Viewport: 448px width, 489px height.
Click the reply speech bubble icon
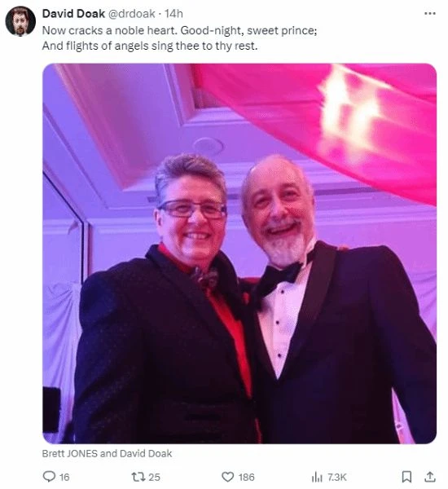click(x=49, y=477)
